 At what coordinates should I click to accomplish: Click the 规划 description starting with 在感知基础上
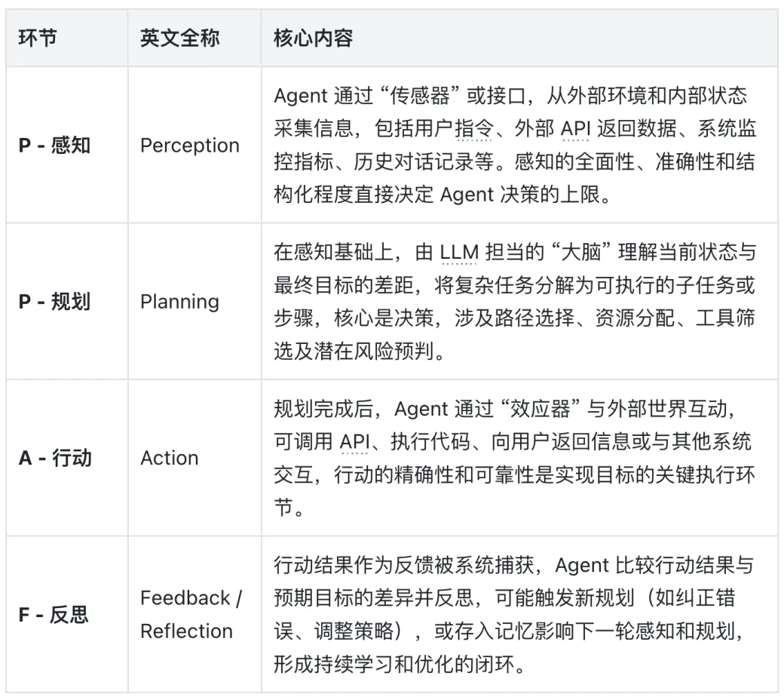514,302
